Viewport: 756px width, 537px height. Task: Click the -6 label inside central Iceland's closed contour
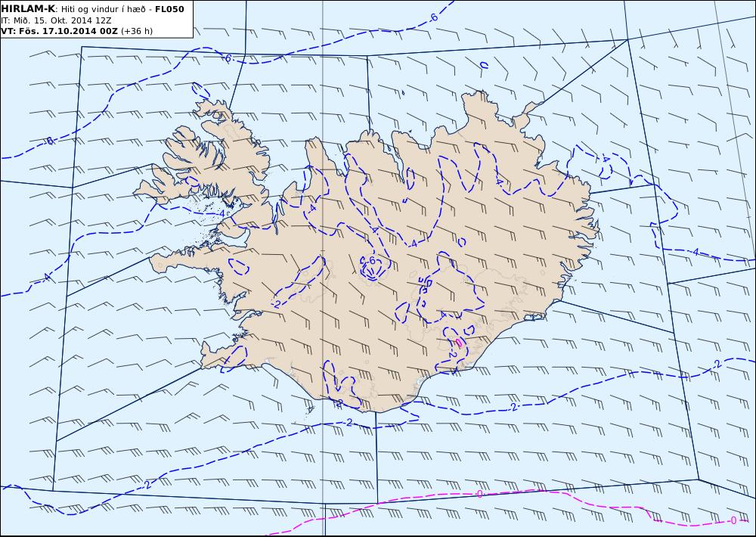[370, 260]
